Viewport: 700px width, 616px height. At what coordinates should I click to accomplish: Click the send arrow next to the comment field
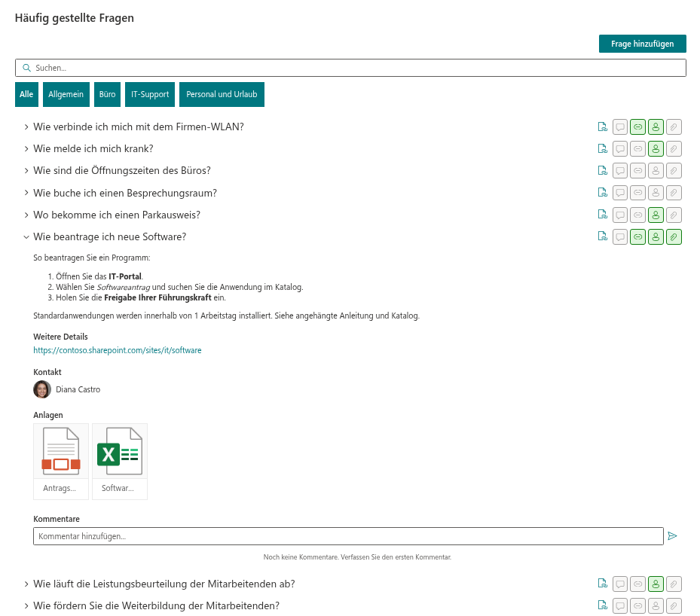(x=672, y=536)
